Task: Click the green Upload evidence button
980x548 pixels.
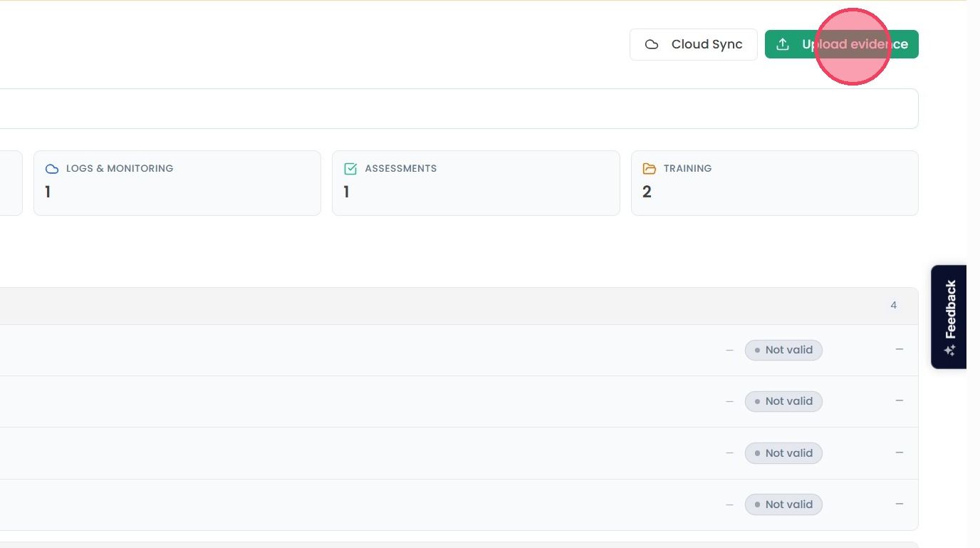Action: tap(841, 44)
